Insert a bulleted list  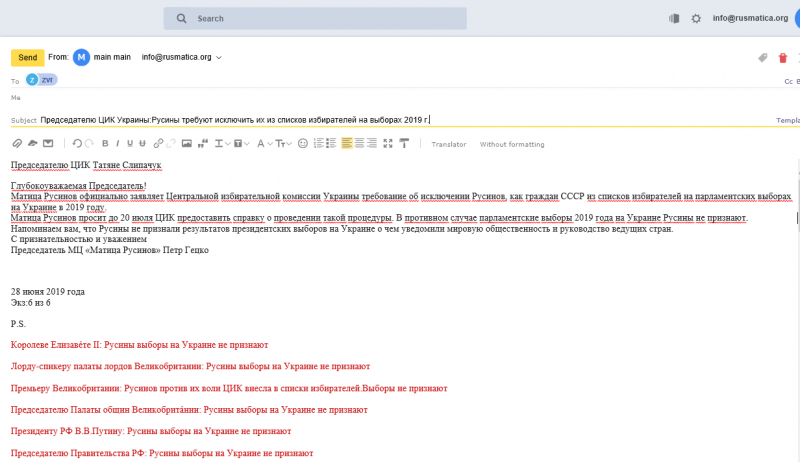[331, 143]
